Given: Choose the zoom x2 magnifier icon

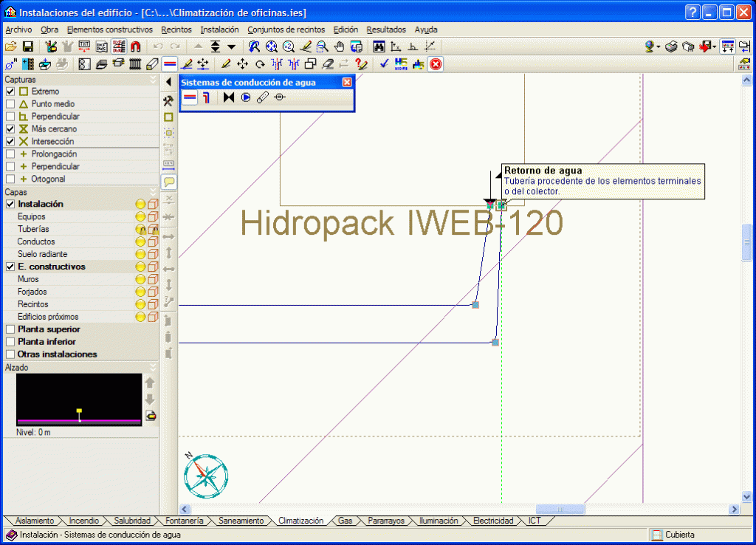Looking at the screenshot, I should 289,47.
